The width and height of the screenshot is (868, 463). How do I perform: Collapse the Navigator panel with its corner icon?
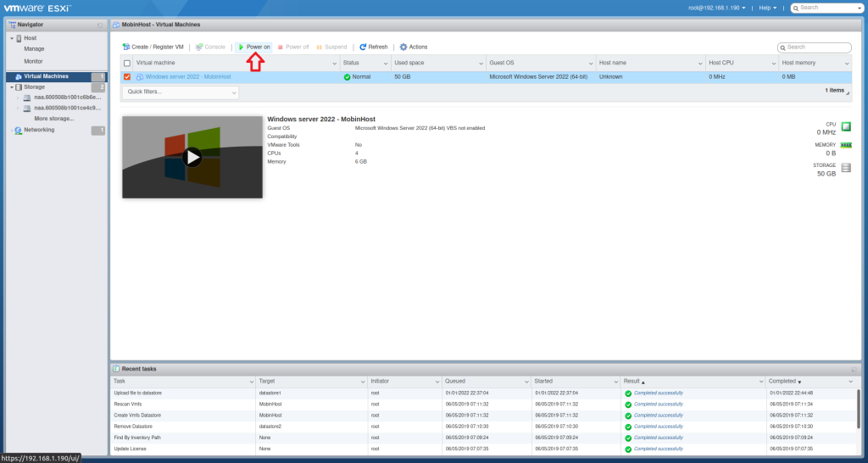pos(100,25)
